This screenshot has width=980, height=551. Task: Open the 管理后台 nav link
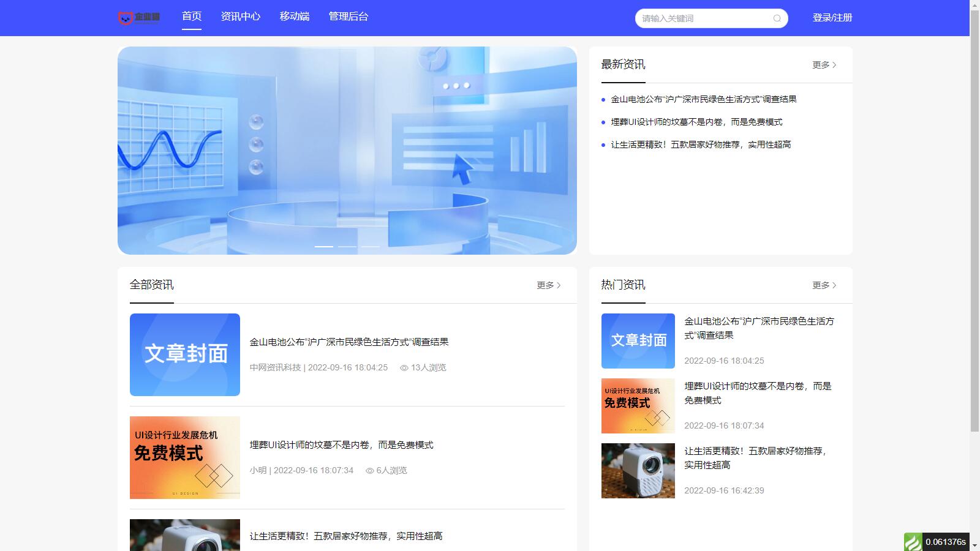pyautogui.click(x=348, y=17)
